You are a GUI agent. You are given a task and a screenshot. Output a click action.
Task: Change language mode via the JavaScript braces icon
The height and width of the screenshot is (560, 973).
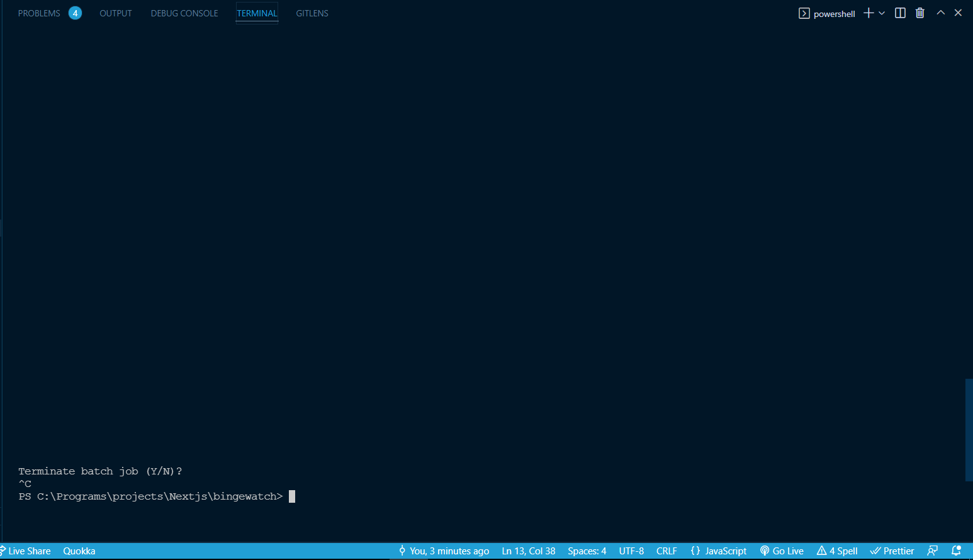pyautogui.click(x=719, y=551)
